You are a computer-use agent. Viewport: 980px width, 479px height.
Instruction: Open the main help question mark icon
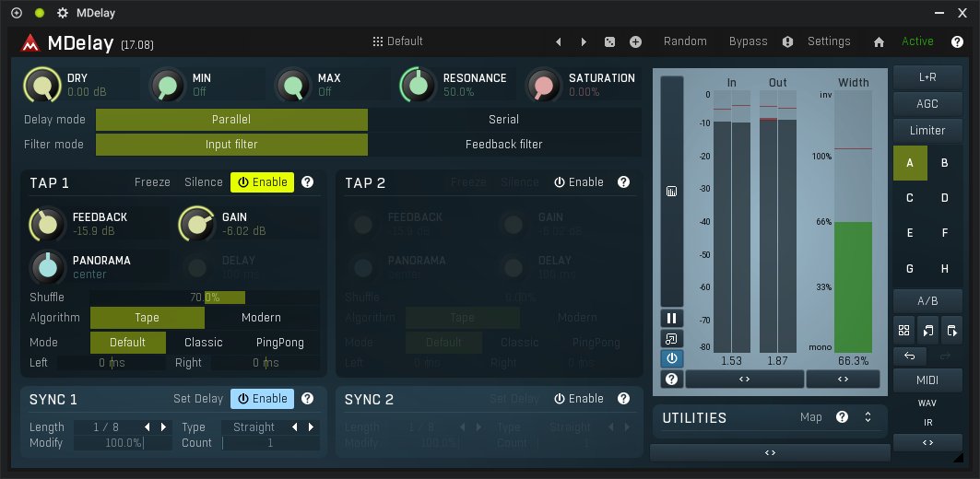[x=957, y=41]
